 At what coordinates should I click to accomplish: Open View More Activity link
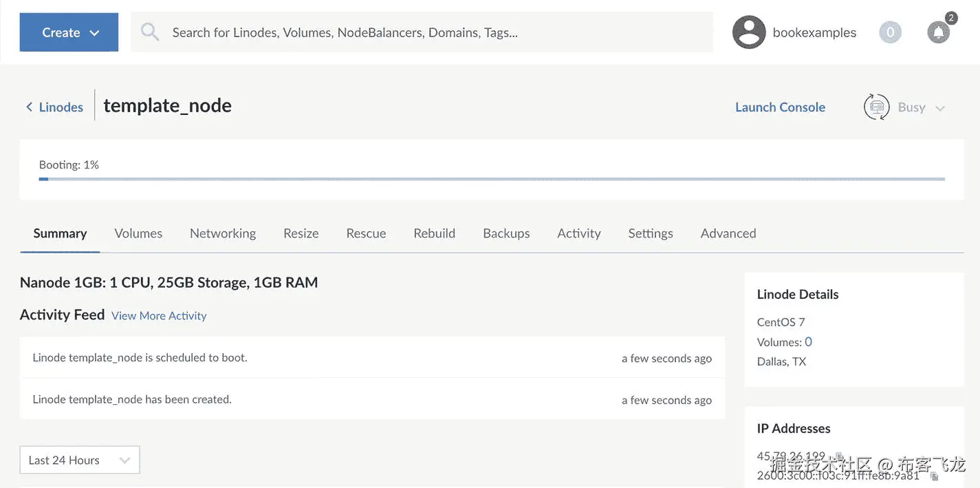click(159, 316)
